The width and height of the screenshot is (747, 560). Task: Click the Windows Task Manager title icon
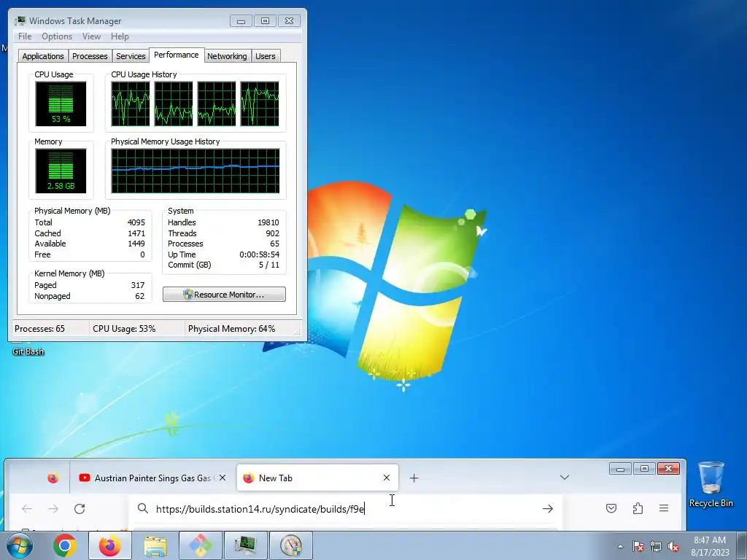[20, 20]
